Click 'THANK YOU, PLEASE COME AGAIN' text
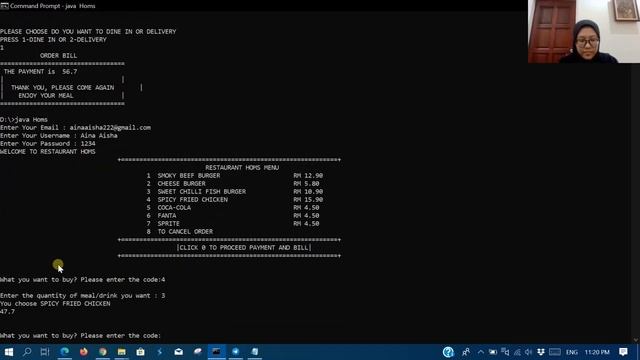 pyautogui.click(x=62, y=88)
